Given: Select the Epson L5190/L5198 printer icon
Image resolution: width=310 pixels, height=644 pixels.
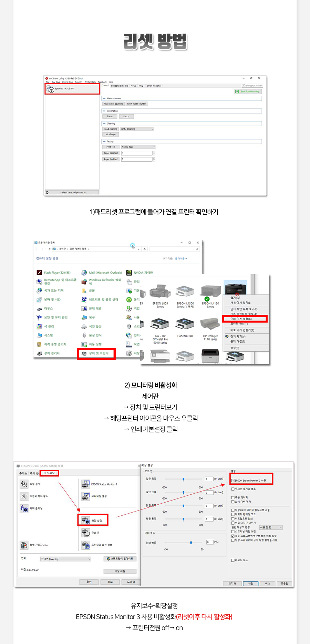Looking at the screenshot, I should coord(51,89).
